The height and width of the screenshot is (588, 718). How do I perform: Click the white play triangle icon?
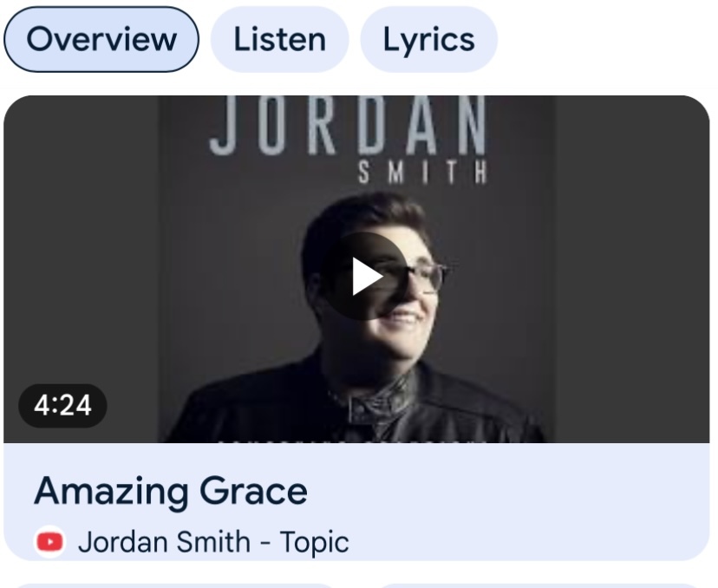[x=368, y=276]
